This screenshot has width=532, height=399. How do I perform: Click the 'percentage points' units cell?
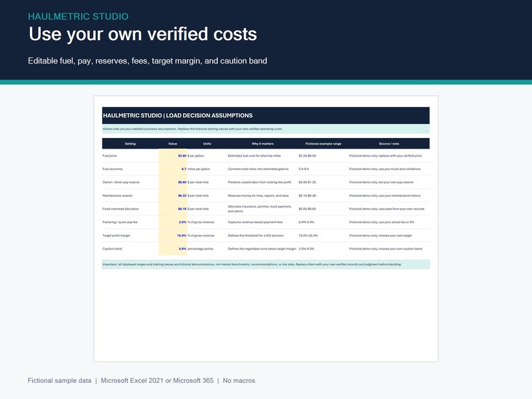point(200,249)
